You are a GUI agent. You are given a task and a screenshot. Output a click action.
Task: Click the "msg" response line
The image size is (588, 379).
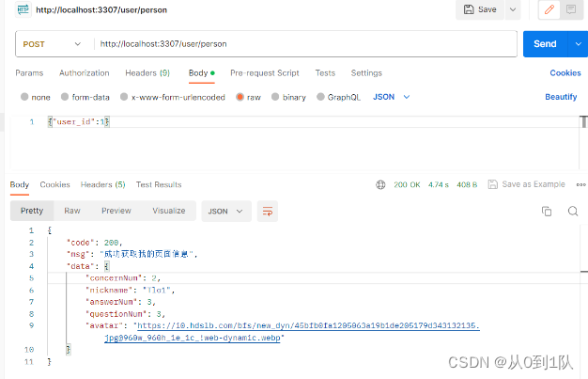coord(132,254)
